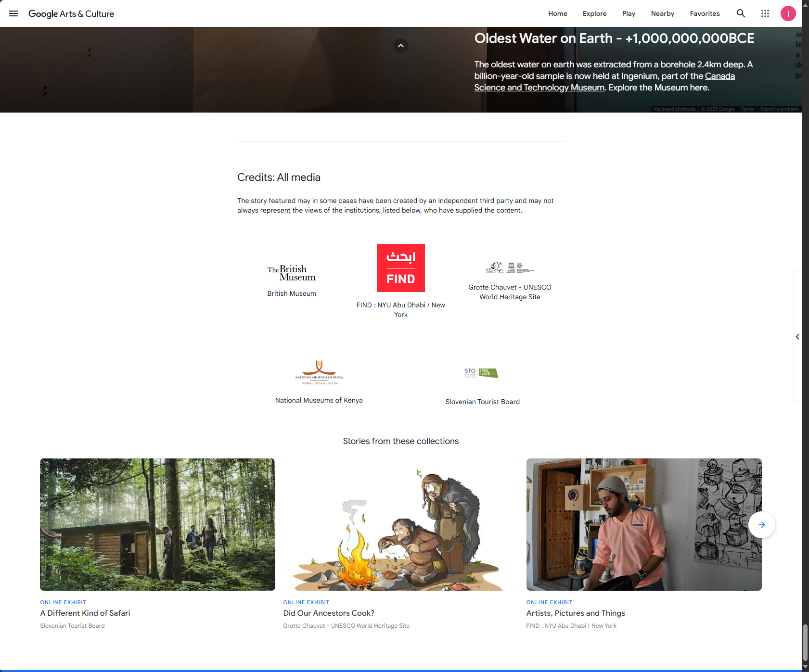
Task: Click the search magnifier icon
Action: point(741,13)
